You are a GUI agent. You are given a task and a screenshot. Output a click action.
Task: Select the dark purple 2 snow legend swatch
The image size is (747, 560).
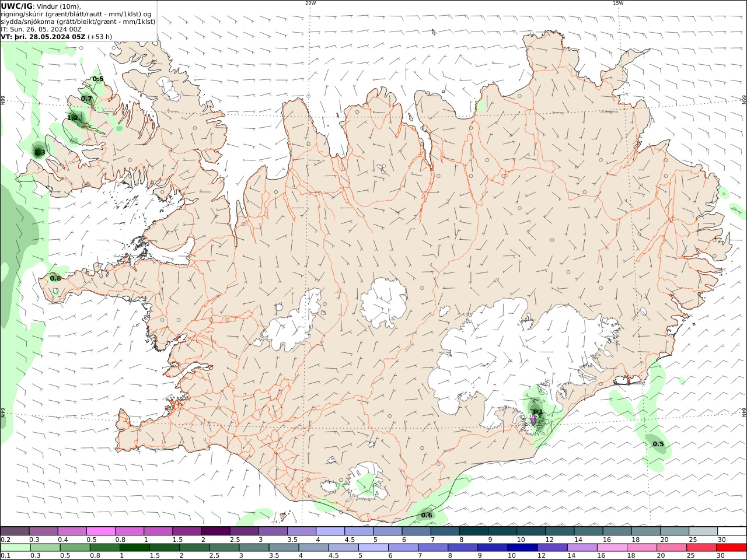pos(215,531)
